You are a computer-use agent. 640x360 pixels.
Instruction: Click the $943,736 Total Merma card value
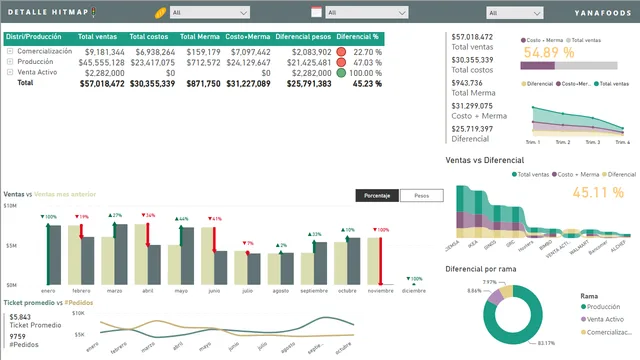[x=467, y=82]
